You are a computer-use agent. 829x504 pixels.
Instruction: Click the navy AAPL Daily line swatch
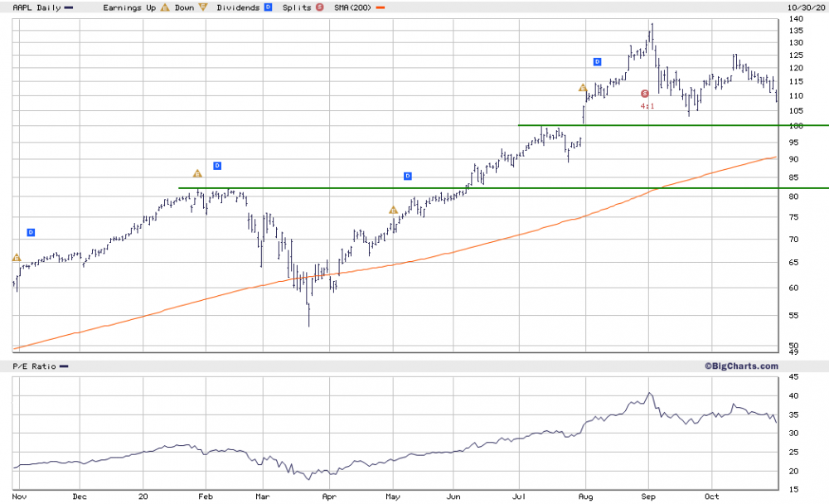coord(70,7)
